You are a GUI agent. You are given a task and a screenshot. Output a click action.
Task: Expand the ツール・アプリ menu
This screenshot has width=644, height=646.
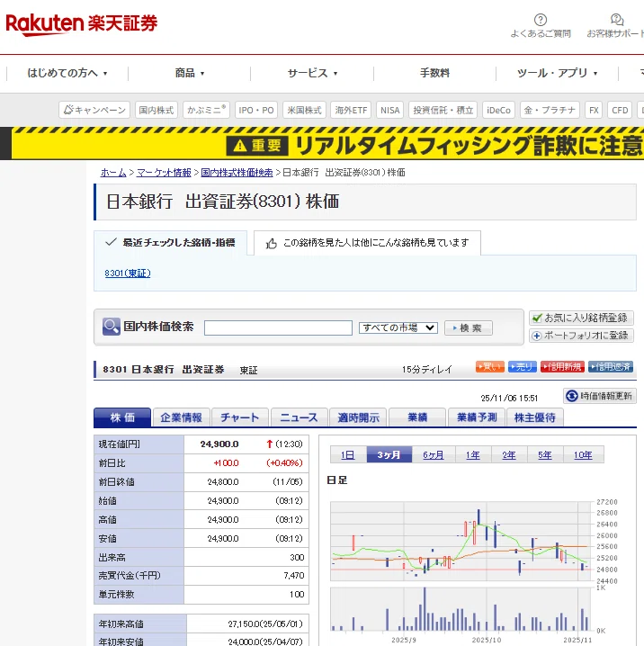pyautogui.click(x=557, y=74)
